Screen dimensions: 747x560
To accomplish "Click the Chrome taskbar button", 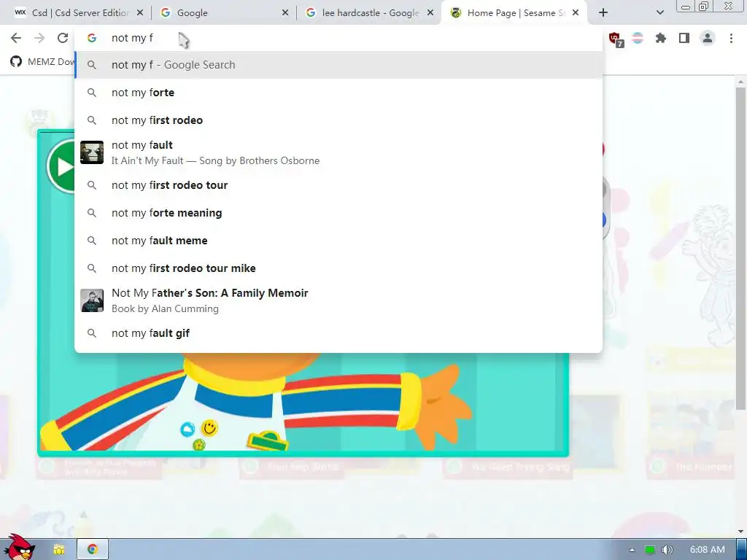I will 93,549.
